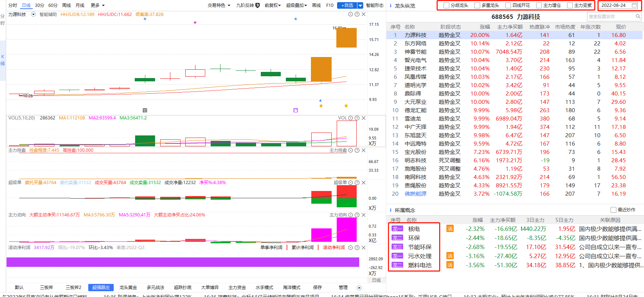Viewport: 644px width, 297px height.
Task: Click the orange candlestick at 16.80 high
Action: point(347,38)
